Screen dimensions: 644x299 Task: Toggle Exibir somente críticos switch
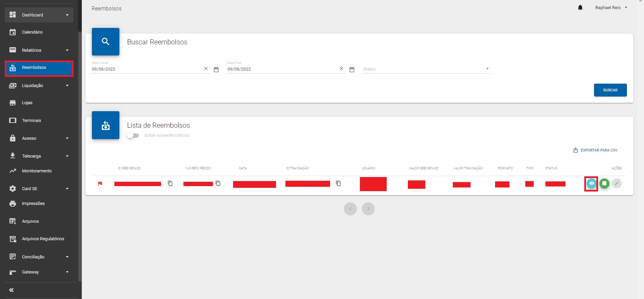point(133,135)
